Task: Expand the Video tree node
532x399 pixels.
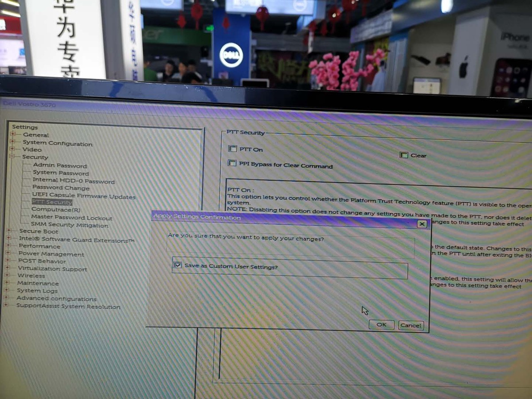Action: click(12, 149)
